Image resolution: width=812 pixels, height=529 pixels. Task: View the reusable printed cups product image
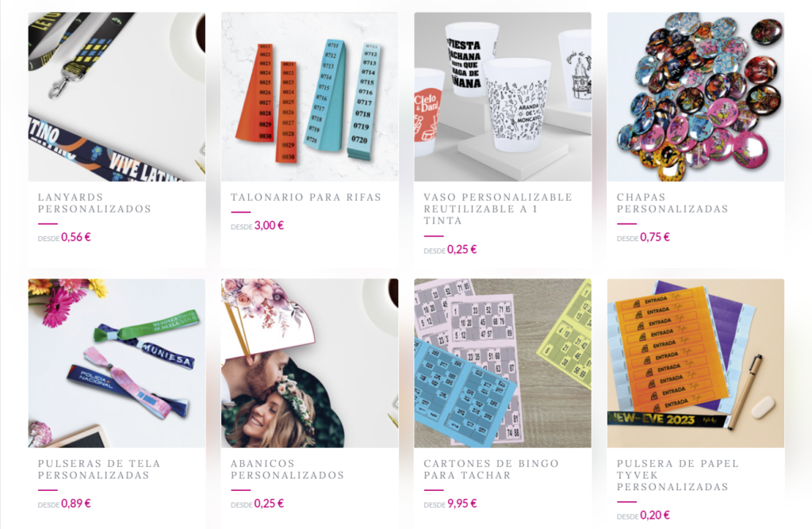coord(503,97)
